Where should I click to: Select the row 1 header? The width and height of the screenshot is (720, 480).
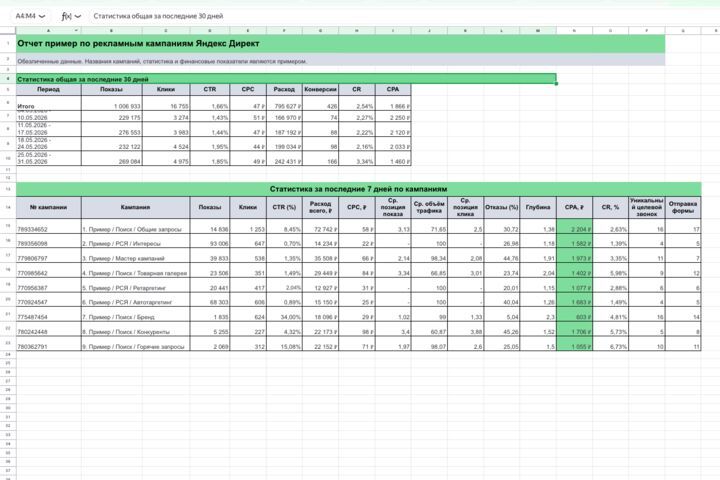pyautogui.click(x=8, y=44)
